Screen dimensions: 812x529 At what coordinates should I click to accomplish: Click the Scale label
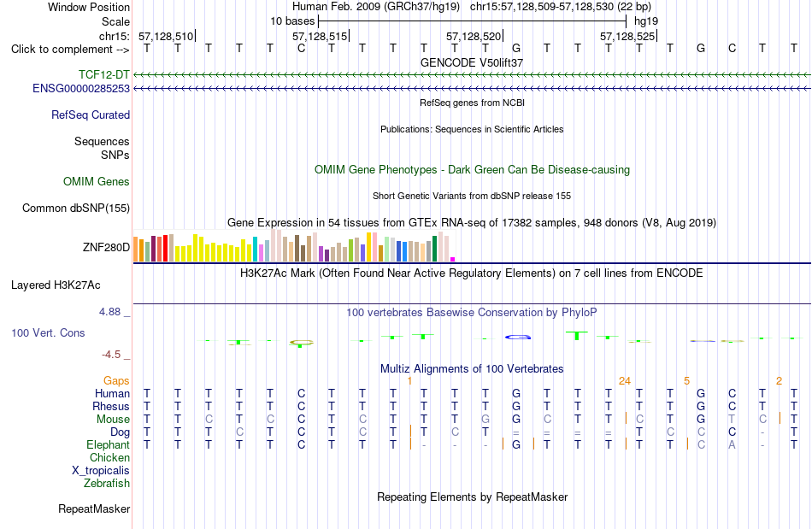[116, 21]
